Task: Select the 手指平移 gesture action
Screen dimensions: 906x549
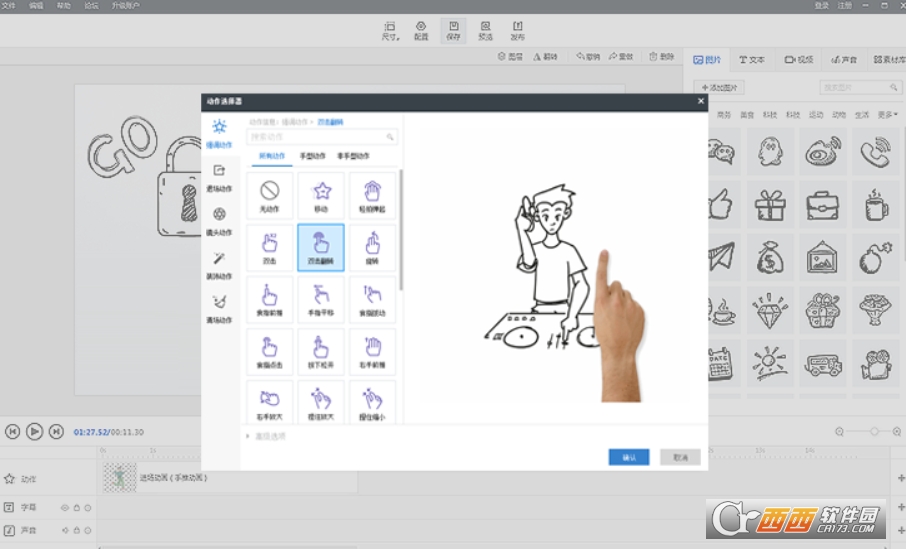Action: pos(321,299)
